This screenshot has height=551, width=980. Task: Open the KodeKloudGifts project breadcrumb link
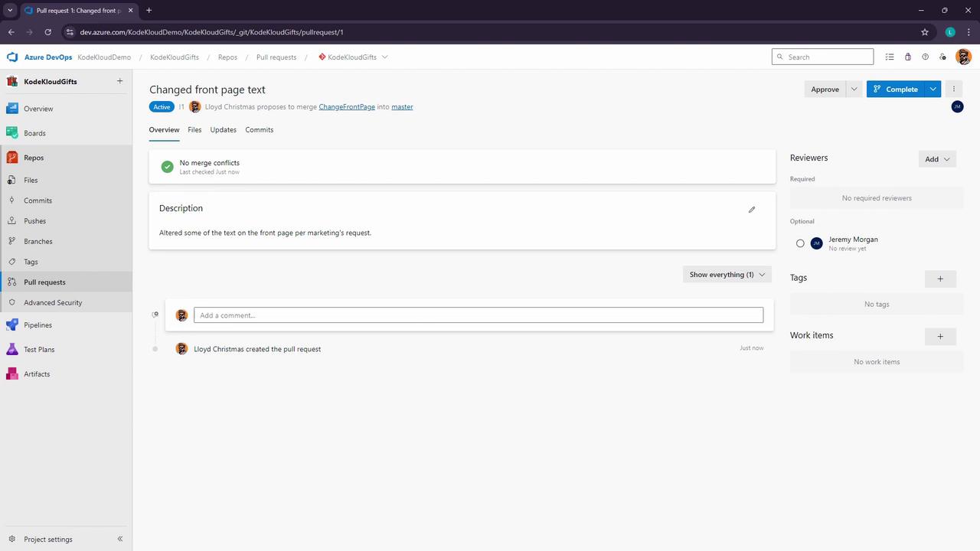175,57
